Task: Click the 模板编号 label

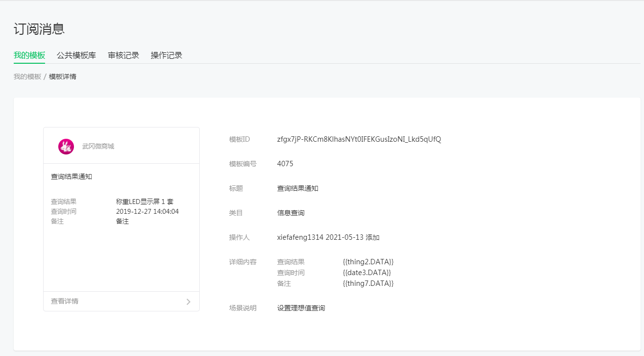Action: [243, 164]
